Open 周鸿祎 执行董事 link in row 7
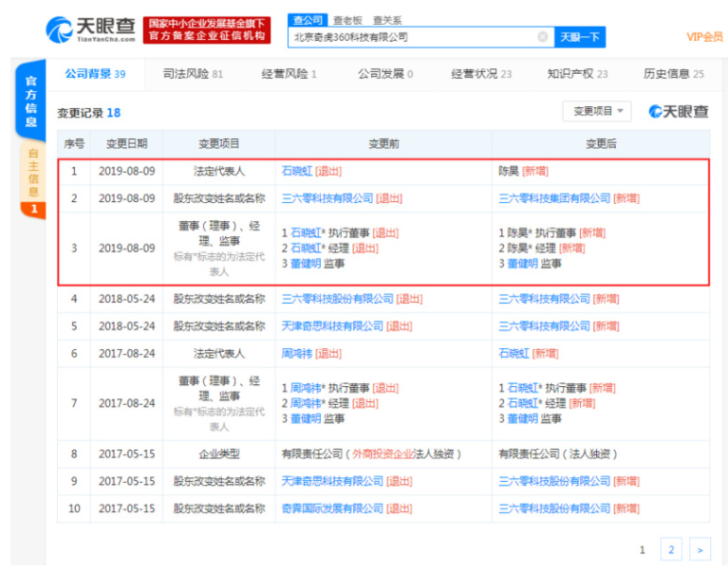728x572 pixels. point(306,388)
